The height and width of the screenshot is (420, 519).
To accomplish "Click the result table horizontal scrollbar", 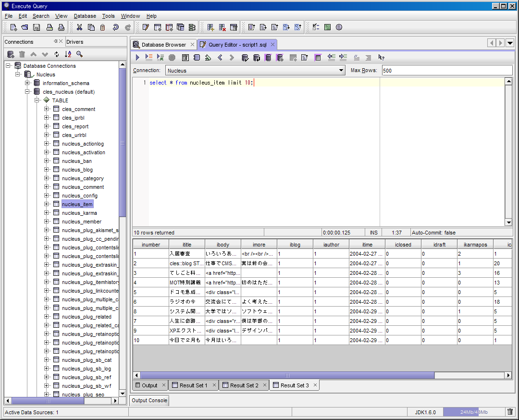I will point(287,375).
